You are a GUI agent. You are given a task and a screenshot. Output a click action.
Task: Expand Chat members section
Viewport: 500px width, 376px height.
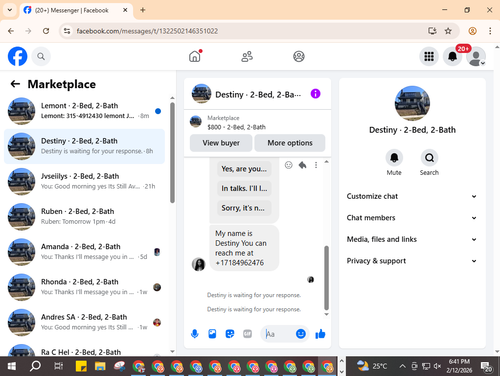click(412, 218)
